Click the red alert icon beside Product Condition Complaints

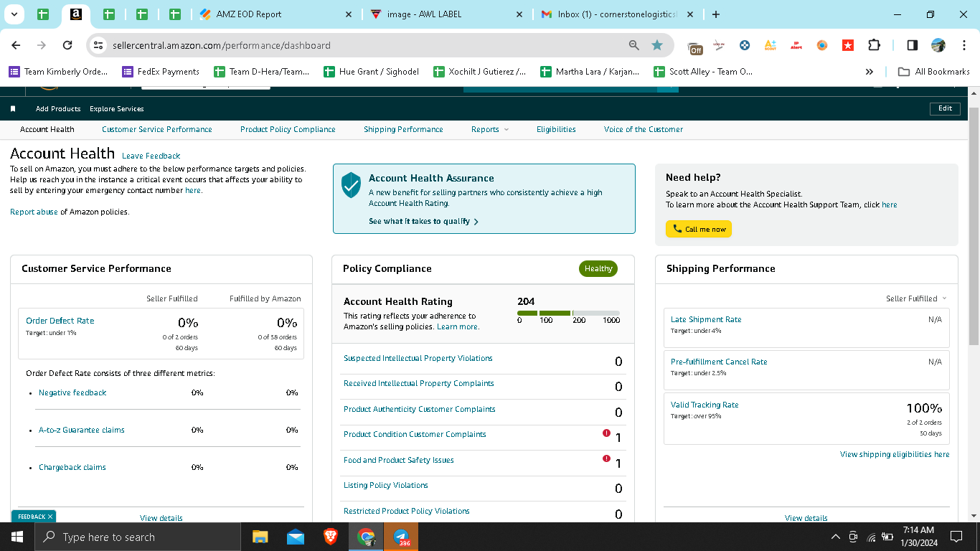(x=606, y=433)
